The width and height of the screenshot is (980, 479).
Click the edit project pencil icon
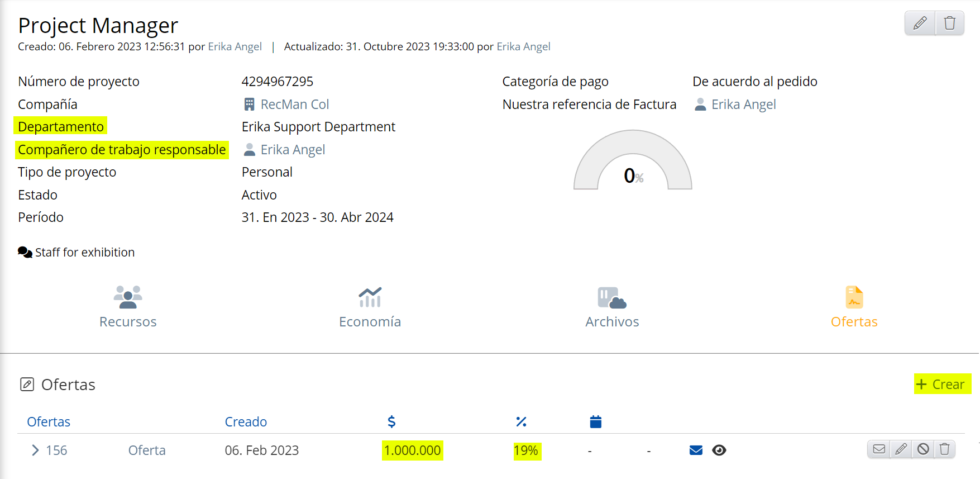920,23
